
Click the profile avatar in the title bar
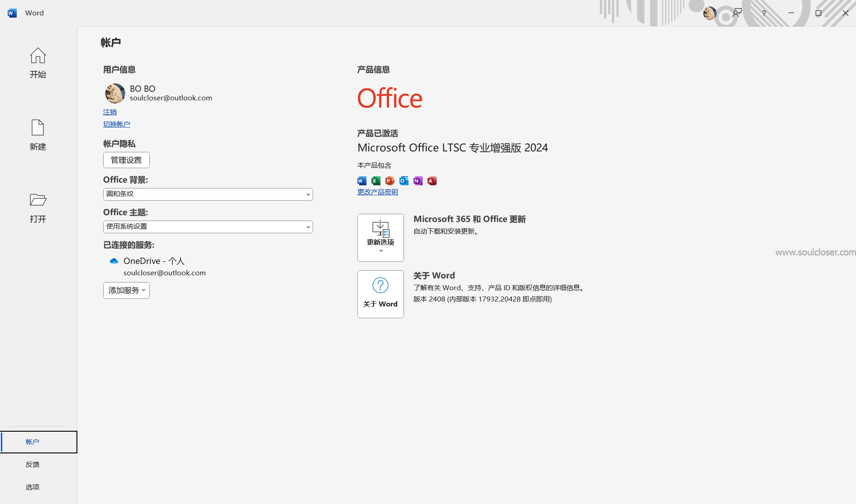709,13
